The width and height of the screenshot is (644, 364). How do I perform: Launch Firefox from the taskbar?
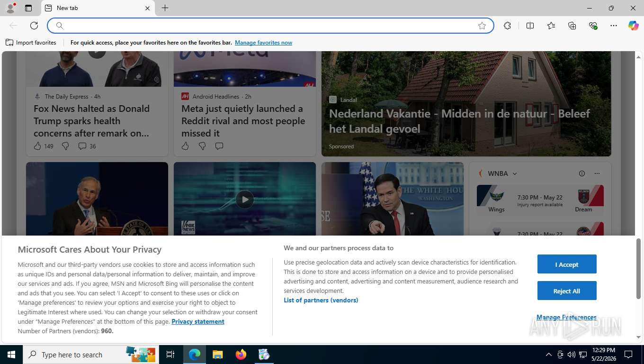[241, 355]
